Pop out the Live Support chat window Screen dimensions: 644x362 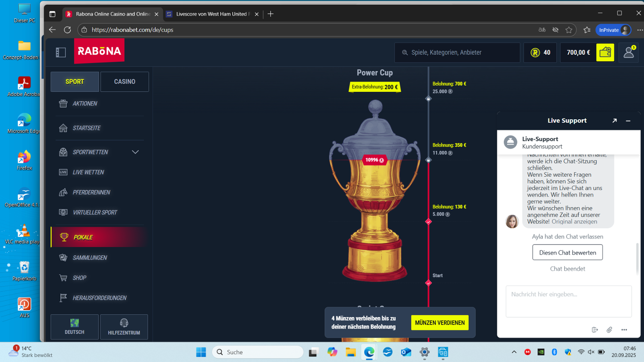[614, 121]
